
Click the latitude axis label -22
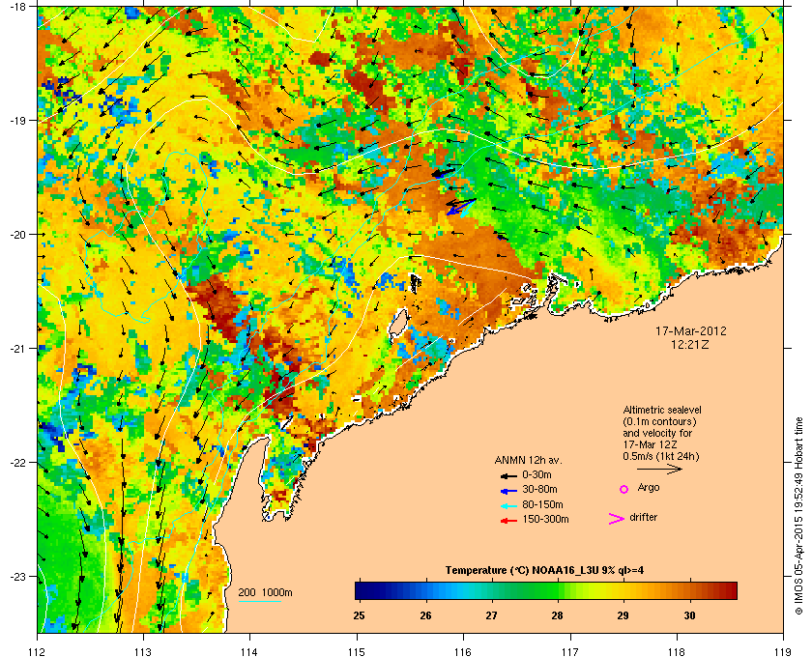(18, 462)
